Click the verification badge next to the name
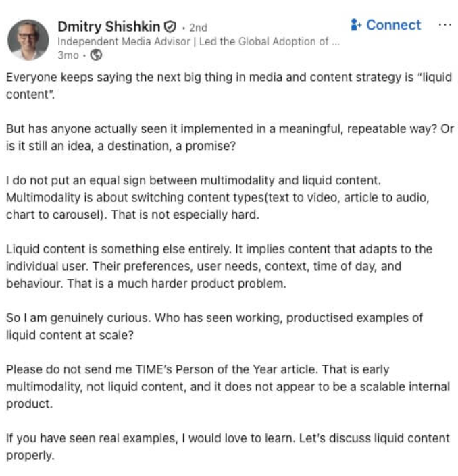The image size is (458, 476). pyautogui.click(x=170, y=27)
